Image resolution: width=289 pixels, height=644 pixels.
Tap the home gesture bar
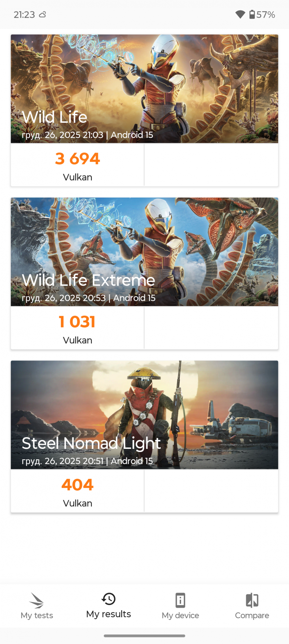144,636
